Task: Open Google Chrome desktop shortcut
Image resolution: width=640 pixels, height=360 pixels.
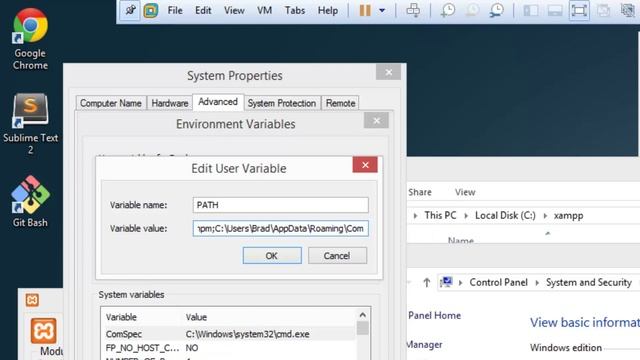Action: click(30, 39)
